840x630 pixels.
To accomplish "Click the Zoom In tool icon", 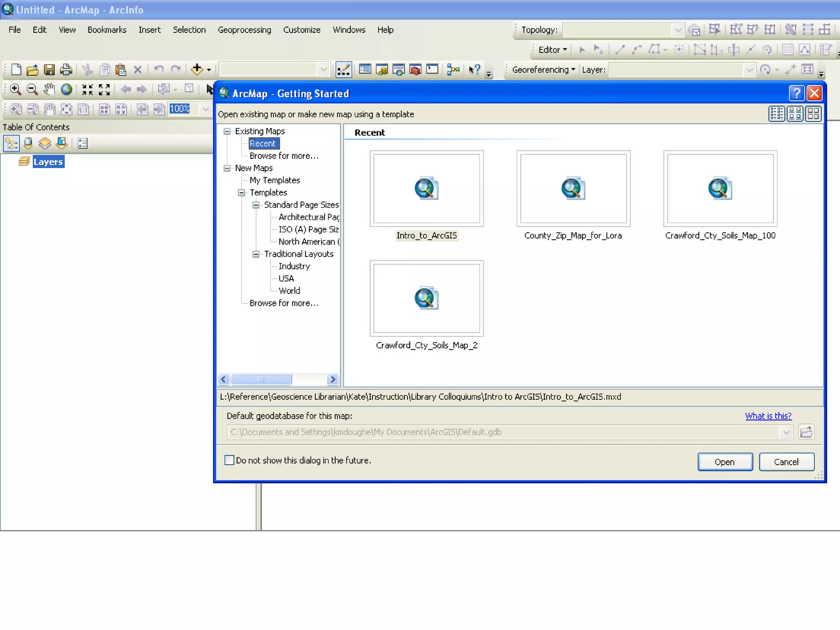I will [15, 89].
